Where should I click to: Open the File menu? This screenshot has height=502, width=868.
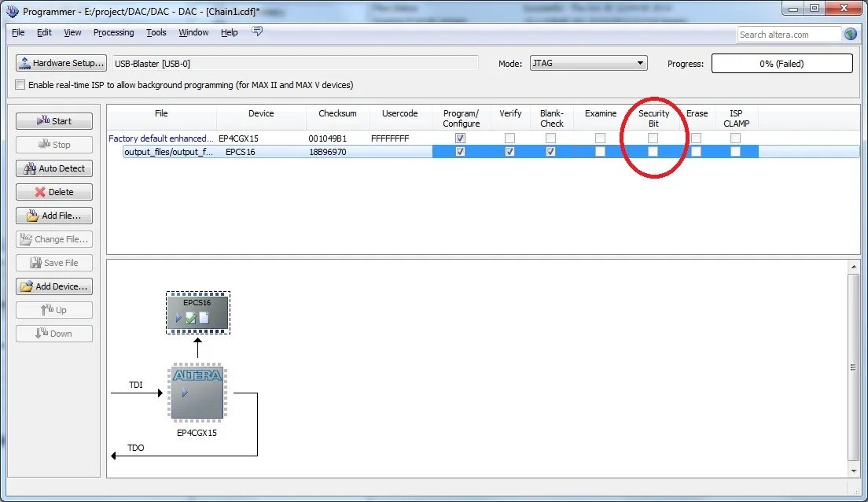[x=18, y=33]
